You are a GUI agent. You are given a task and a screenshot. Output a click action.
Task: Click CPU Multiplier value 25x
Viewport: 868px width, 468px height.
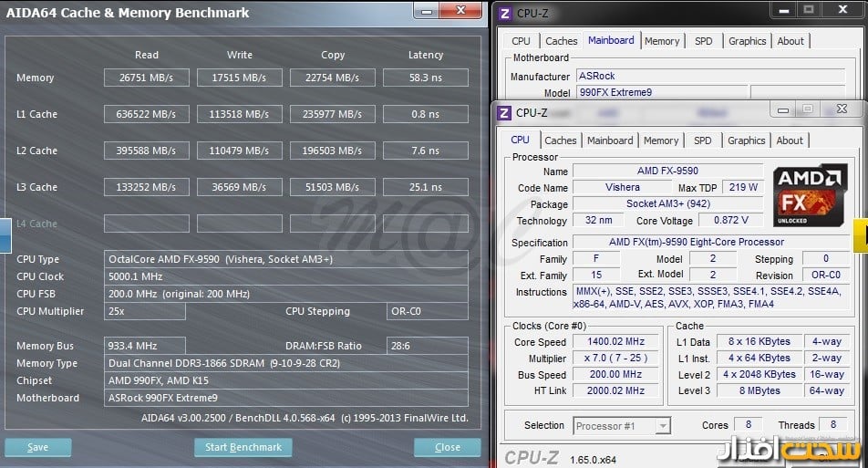coord(144,311)
